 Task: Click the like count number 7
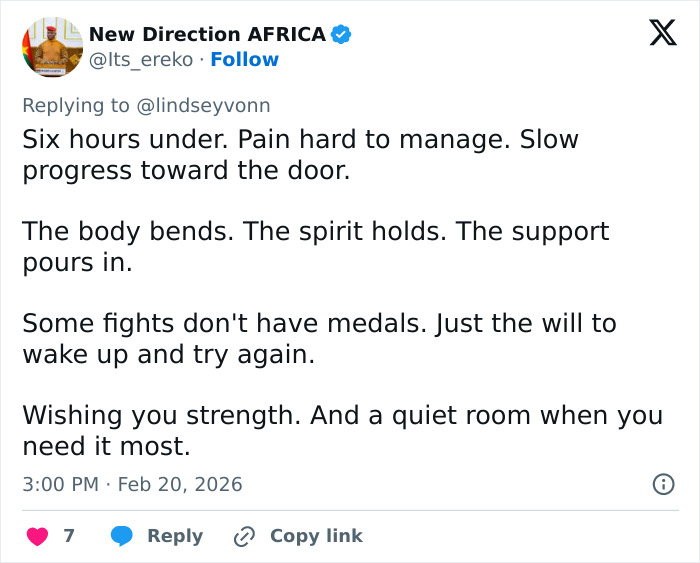69,536
